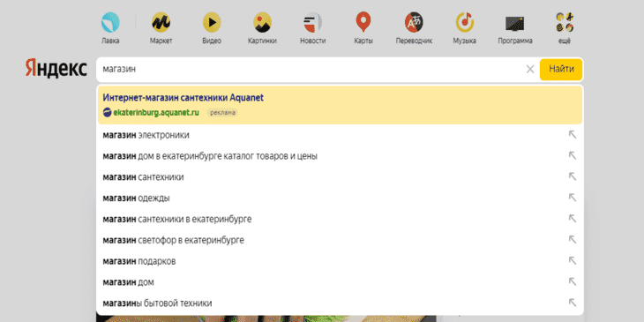644x322 pixels.
Task: Click the fill arrow beside short магазин дом
Action: click(573, 281)
